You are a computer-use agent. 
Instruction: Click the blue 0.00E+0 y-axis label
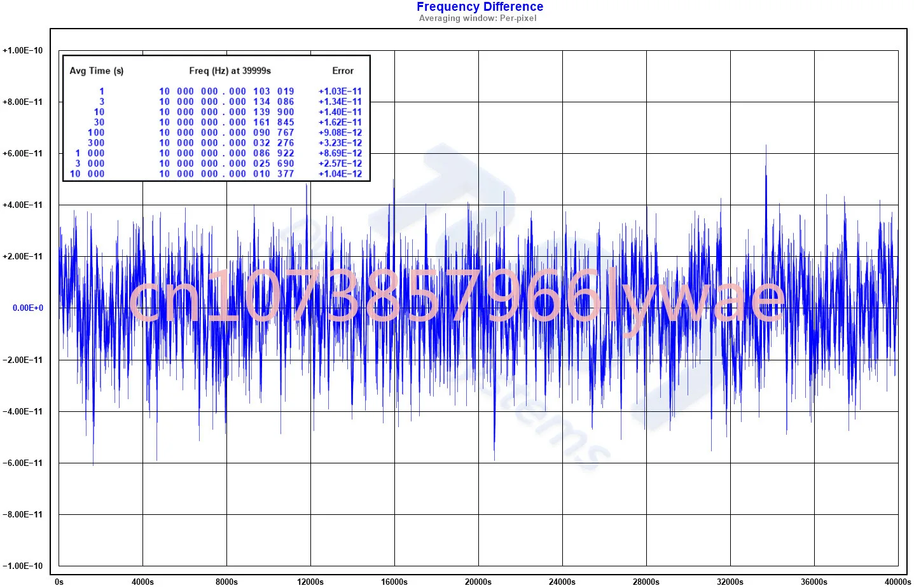tap(28, 308)
